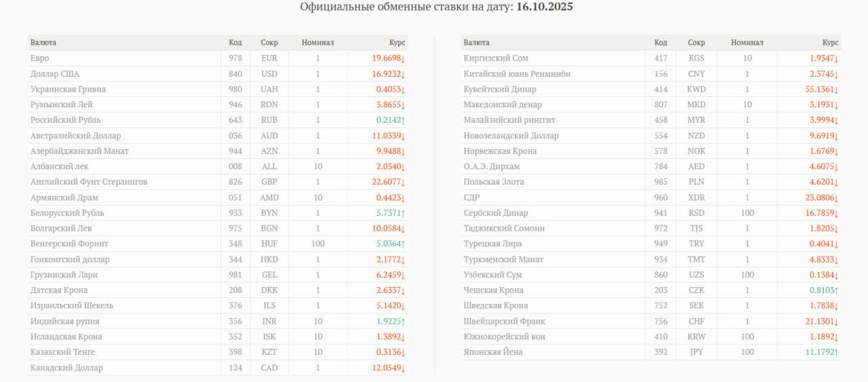
Task: Click the СДР rate value 23.0806
Action: [819, 197]
